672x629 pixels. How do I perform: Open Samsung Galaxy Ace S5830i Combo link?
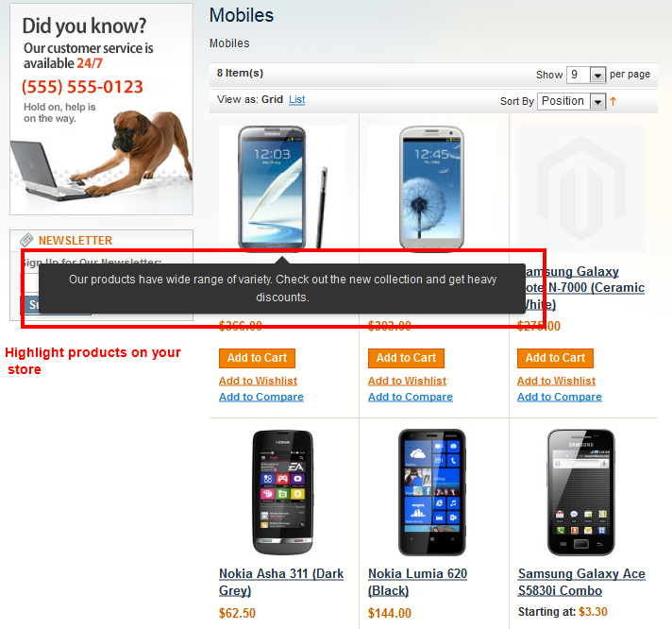(x=581, y=582)
